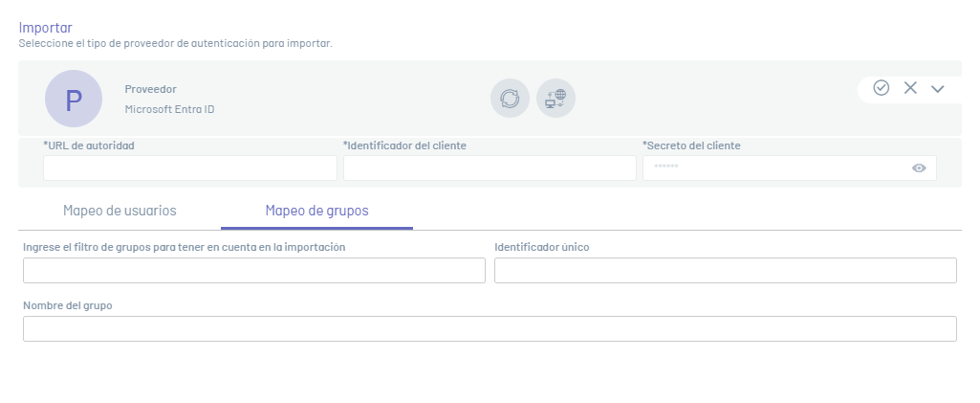980x403 pixels.
Task: Click the network connection test icon
Action: pyautogui.click(x=555, y=99)
